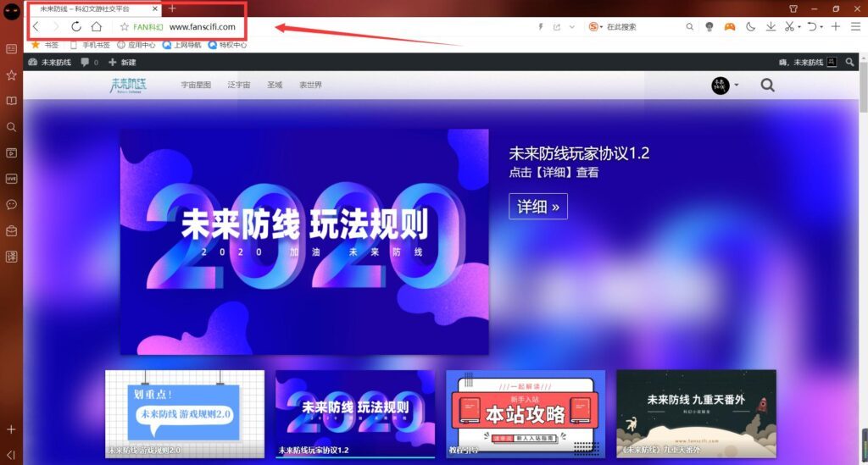Viewport: 868px width, 465px height.
Task: Open the favorites star in sidebar
Action: point(11,75)
